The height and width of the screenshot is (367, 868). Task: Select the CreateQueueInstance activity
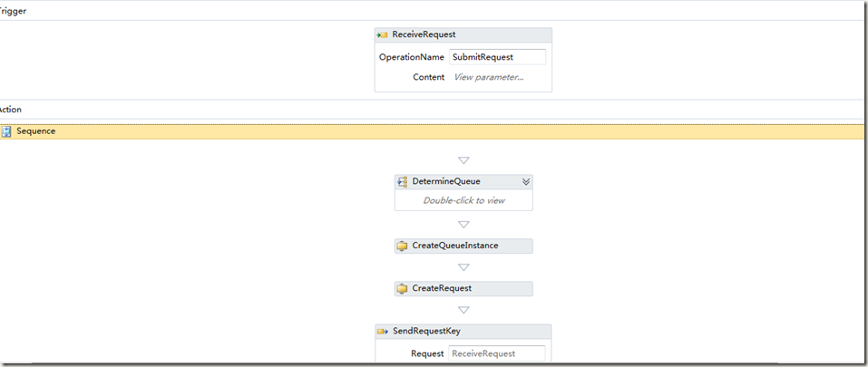[x=463, y=246]
